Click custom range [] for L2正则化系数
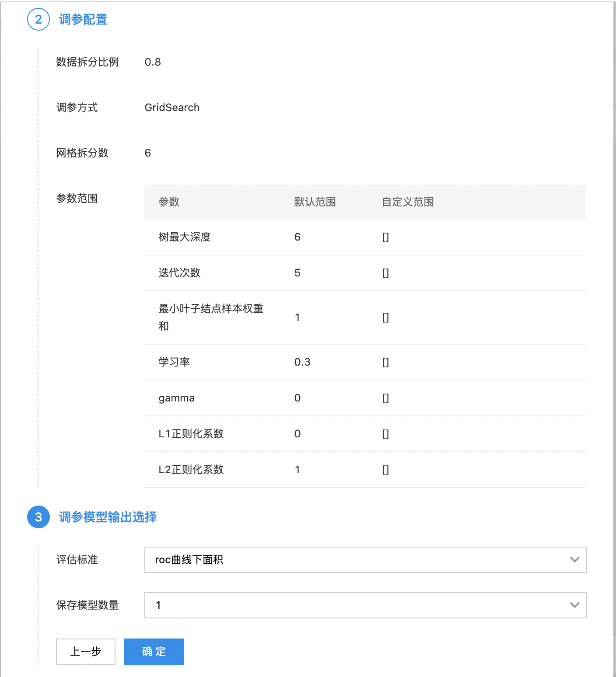616x677 pixels. pyautogui.click(x=385, y=470)
